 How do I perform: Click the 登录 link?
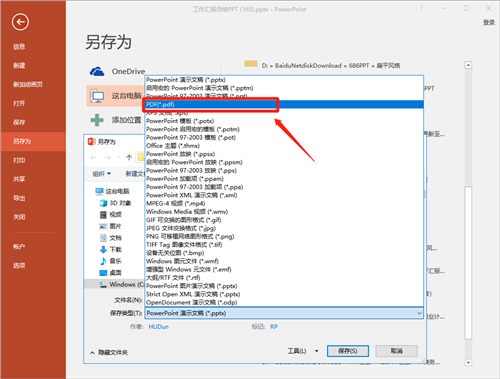[489, 22]
